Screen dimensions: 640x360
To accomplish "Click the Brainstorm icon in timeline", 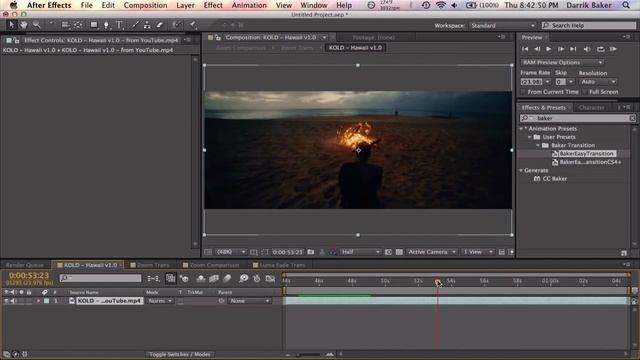I will click(x=243, y=278).
